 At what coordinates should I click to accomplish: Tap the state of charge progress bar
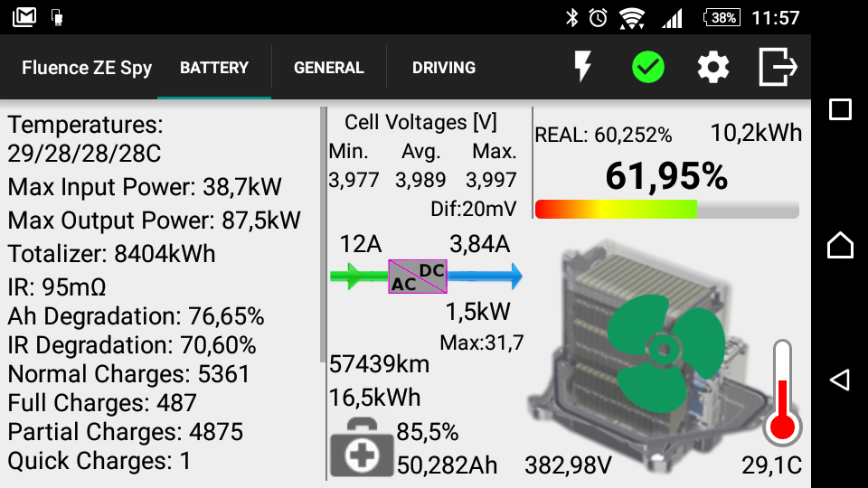[666, 210]
